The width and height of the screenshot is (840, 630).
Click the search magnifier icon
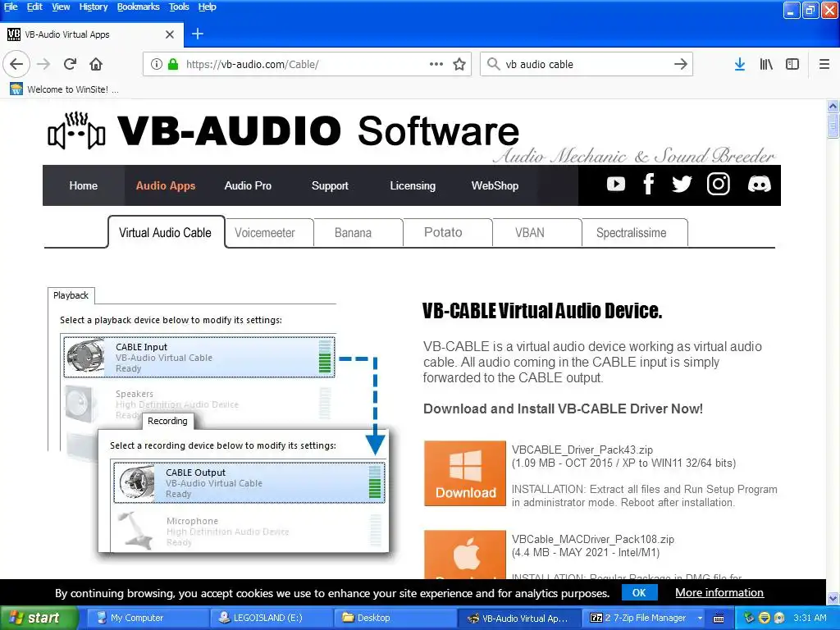click(493, 64)
